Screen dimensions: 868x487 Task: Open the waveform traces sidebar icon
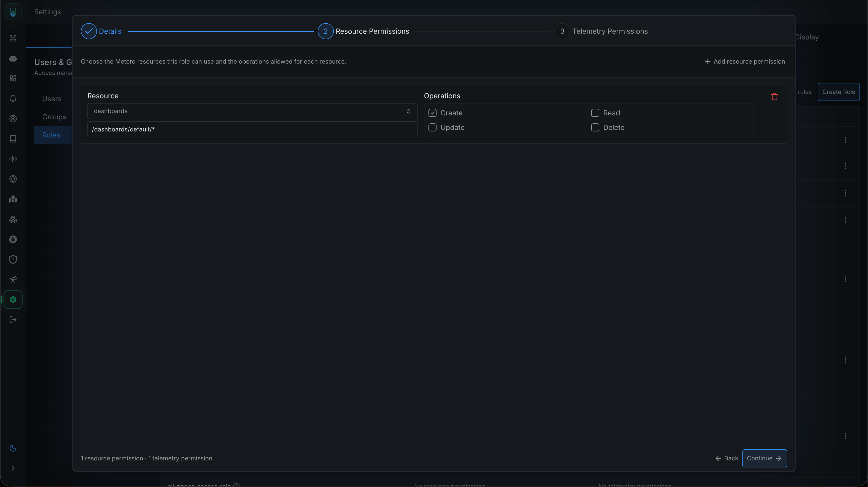pos(13,159)
